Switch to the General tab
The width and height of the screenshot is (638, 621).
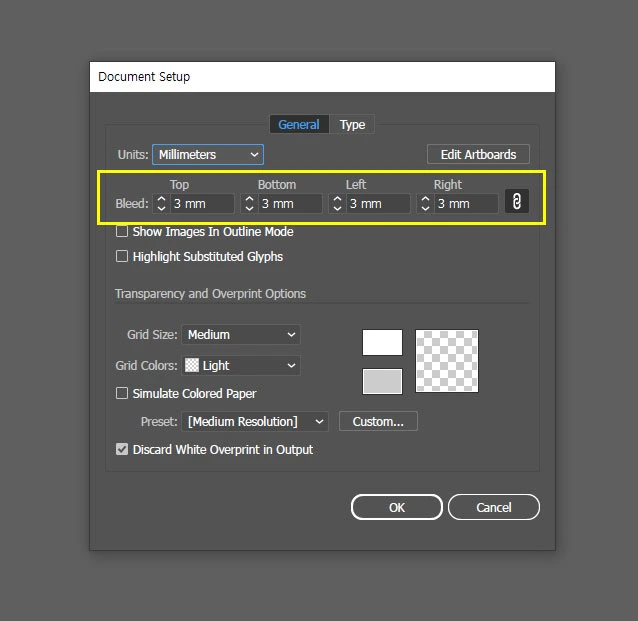(x=299, y=125)
